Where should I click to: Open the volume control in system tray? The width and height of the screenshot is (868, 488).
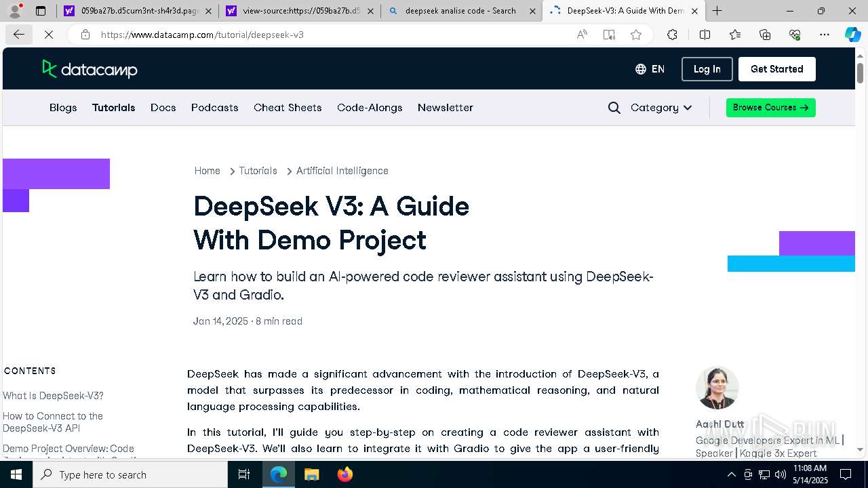click(780, 474)
